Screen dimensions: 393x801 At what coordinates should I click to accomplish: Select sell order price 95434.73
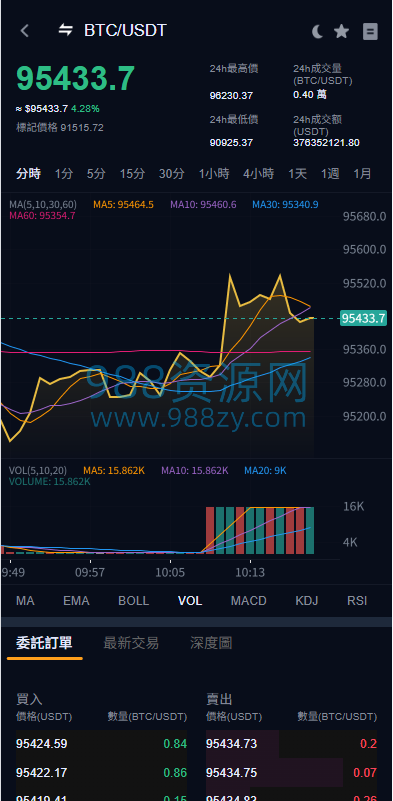pyautogui.click(x=232, y=744)
